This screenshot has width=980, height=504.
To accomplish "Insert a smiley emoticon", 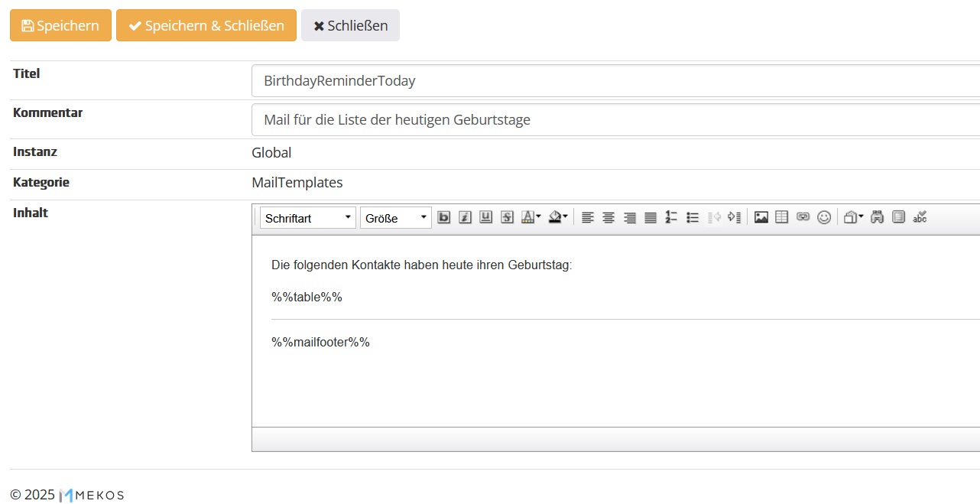I will pos(823,216).
